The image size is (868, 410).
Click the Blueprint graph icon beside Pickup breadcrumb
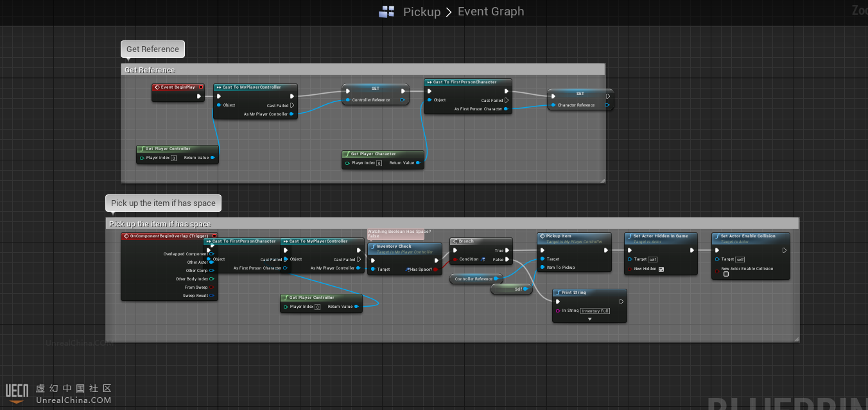386,12
